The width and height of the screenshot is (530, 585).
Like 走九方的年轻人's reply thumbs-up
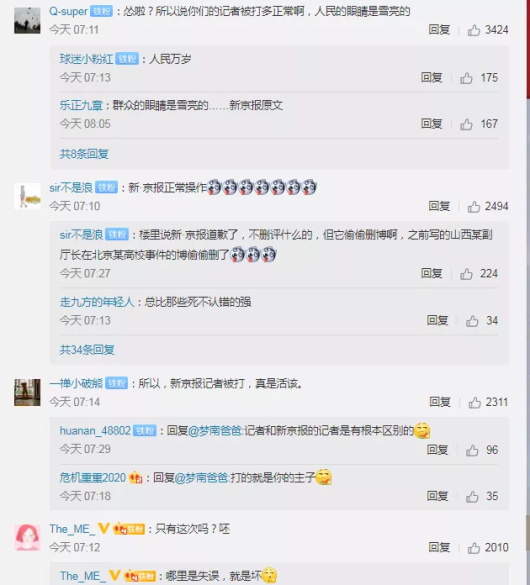coord(472,321)
